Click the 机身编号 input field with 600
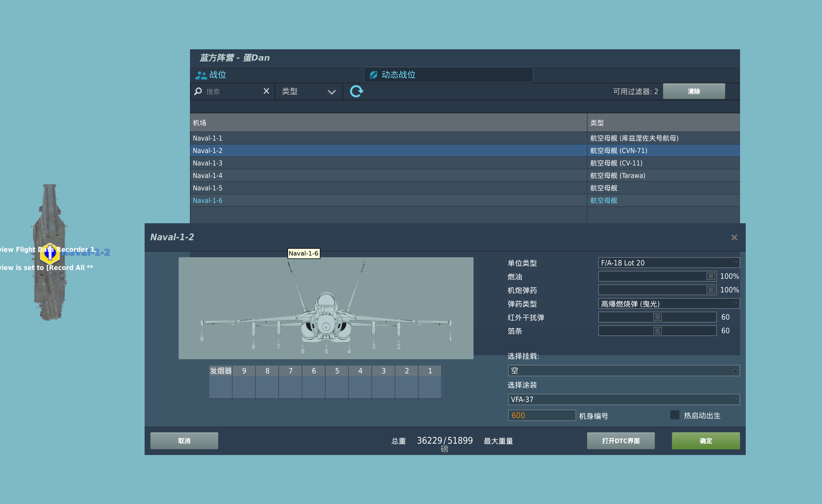The width and height of the screenshot is (822, 504). click(x=542, y=415)
